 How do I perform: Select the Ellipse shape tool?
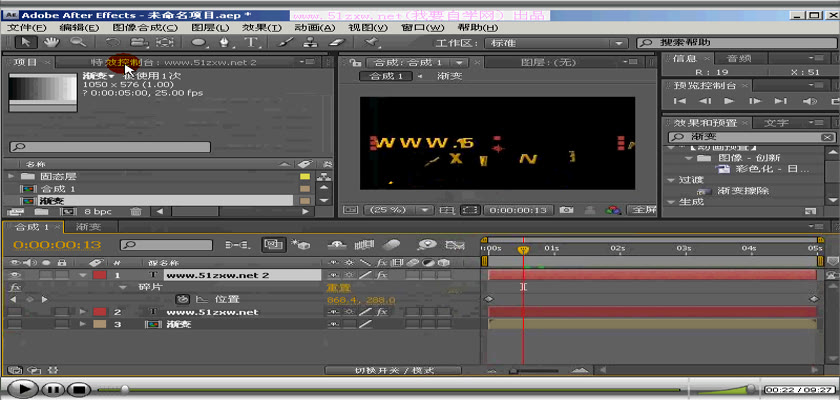point(199,42)
